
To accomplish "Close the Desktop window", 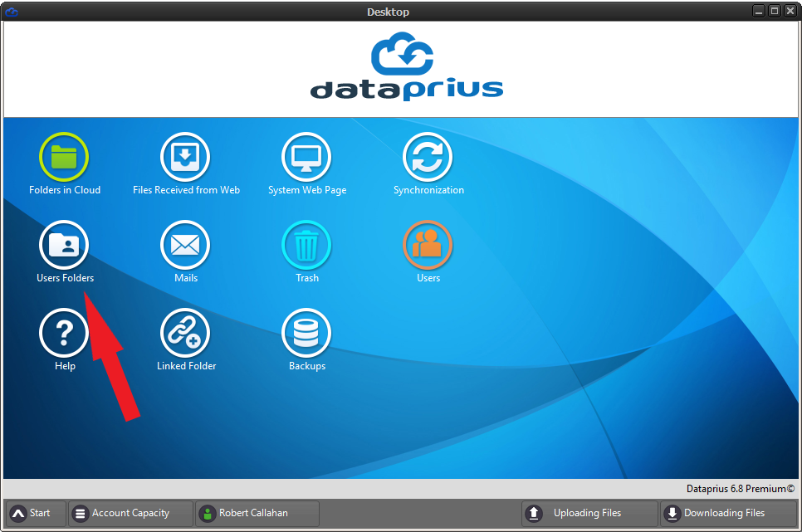I will point(790,11).
